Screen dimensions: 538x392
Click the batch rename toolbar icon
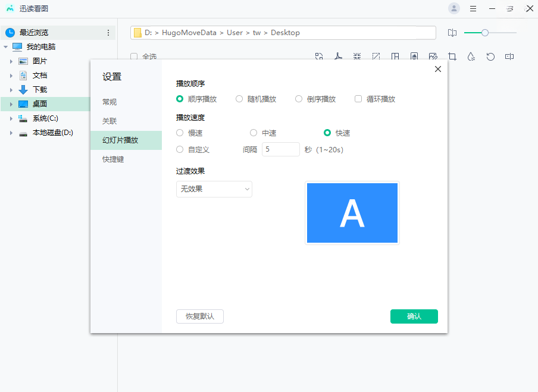[x=509, y=57]
